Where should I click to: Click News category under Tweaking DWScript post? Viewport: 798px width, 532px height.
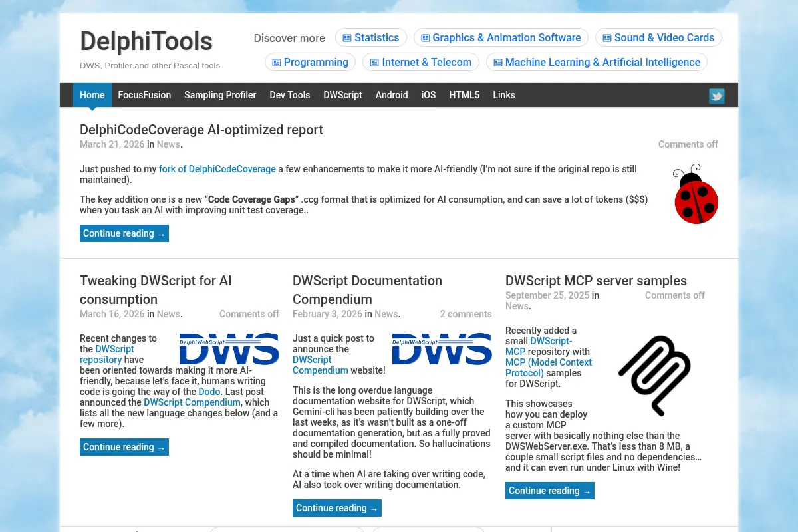click(x=168, y=314)
